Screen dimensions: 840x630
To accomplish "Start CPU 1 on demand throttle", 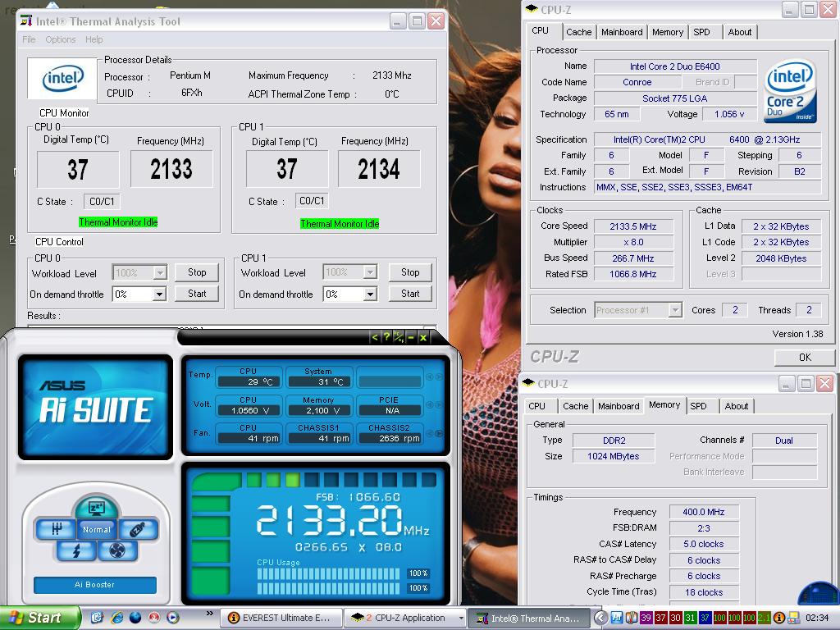I will [410, 294].
